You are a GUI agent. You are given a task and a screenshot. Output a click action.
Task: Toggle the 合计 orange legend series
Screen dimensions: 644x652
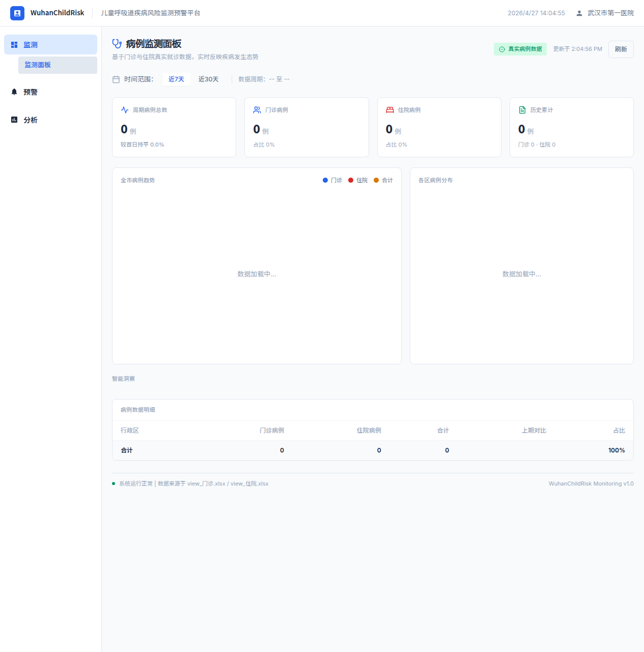pos(383,180)
